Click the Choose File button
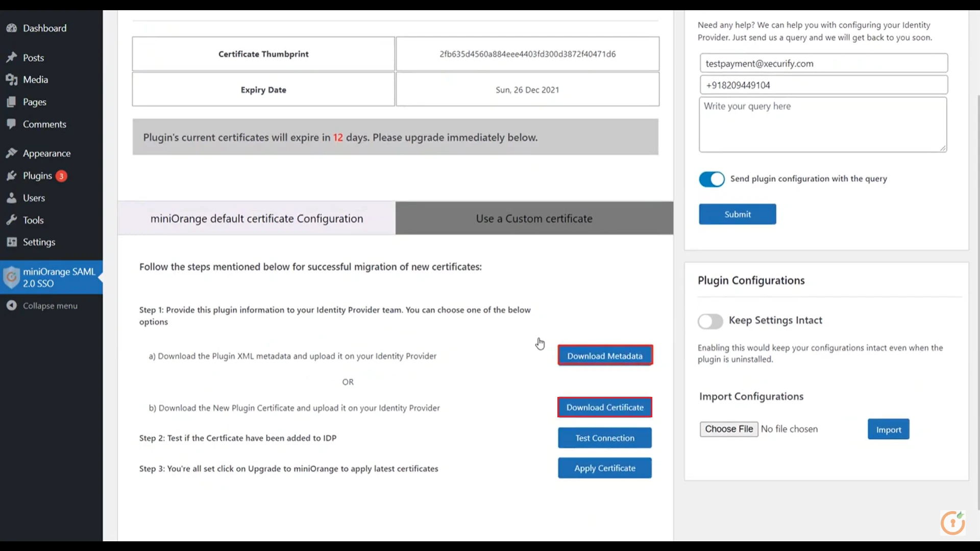Image resolution: width=980 pixels, height=551 pixels. 729,429
